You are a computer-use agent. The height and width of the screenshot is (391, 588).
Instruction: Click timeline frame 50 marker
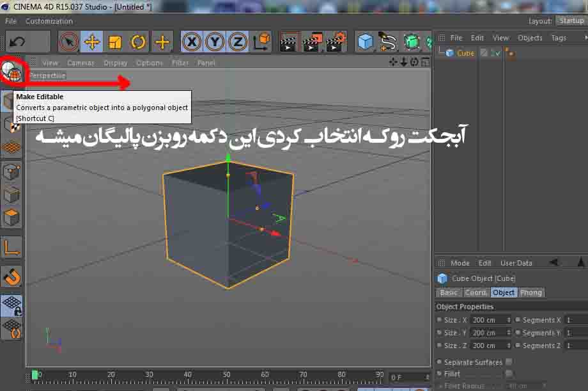226,375
